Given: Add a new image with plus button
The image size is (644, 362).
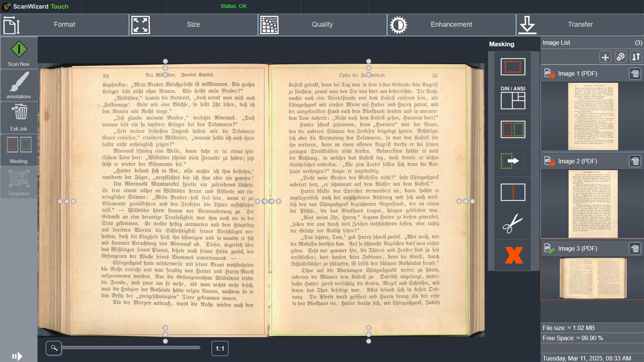Looking at the screenshot, I should pyautogui.click(x=605, y=57).
